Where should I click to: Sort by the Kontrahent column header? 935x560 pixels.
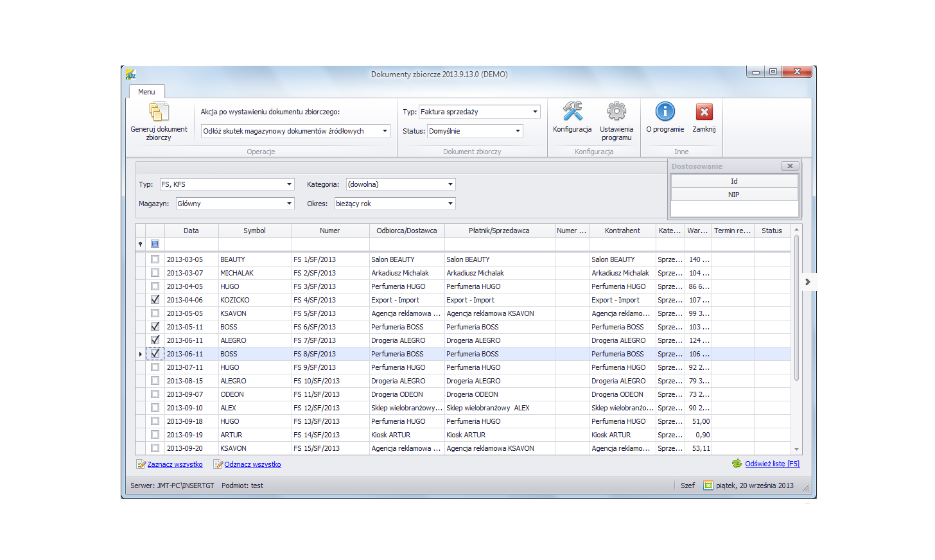pos(622,231)
